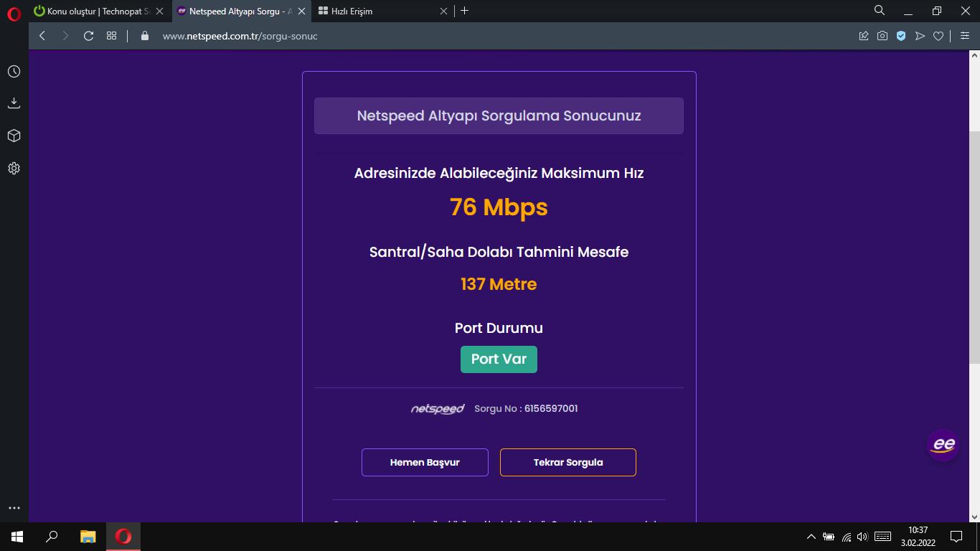Open Opera Easy Setup panel
The width and height of the screenshot is (980, 551).
coord(965,36)
